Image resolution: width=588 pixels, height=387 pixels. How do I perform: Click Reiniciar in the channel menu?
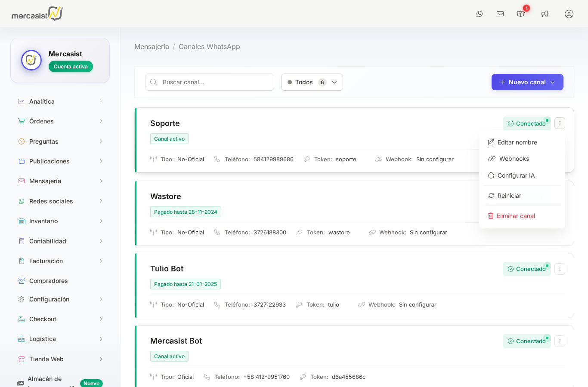(x=509, y=196)
